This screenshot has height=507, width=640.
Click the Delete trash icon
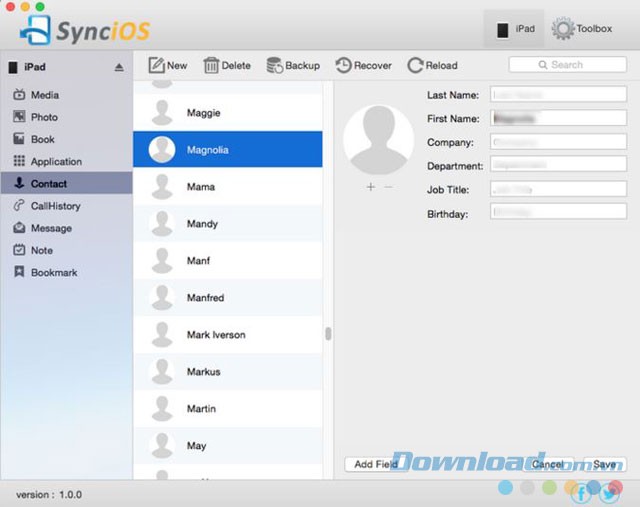coord(211,65)
